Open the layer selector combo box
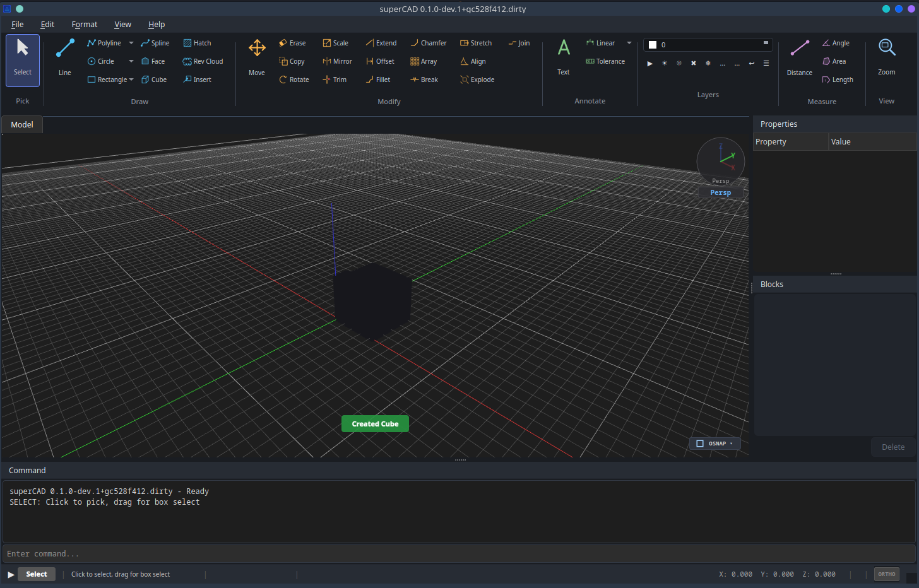Image resolution: width=919 pixels, height=588 pixels. (709, 45)
